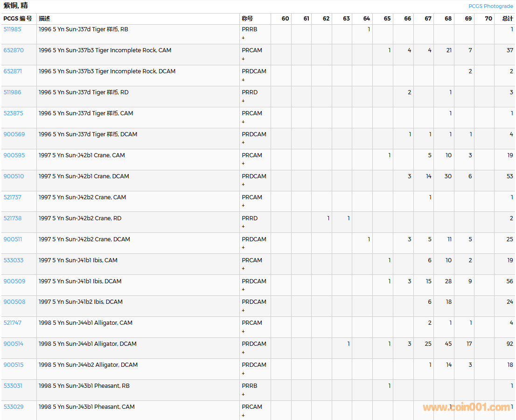The width and height of the screenshot is (516, 420).
Task: Expand plus row for Ibis DCAM 900509
Action: coord(243,290)
